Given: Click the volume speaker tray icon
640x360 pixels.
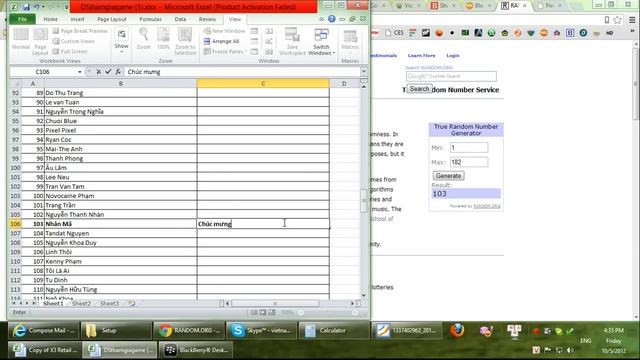Looking at the screenshot, I should 570,350.
